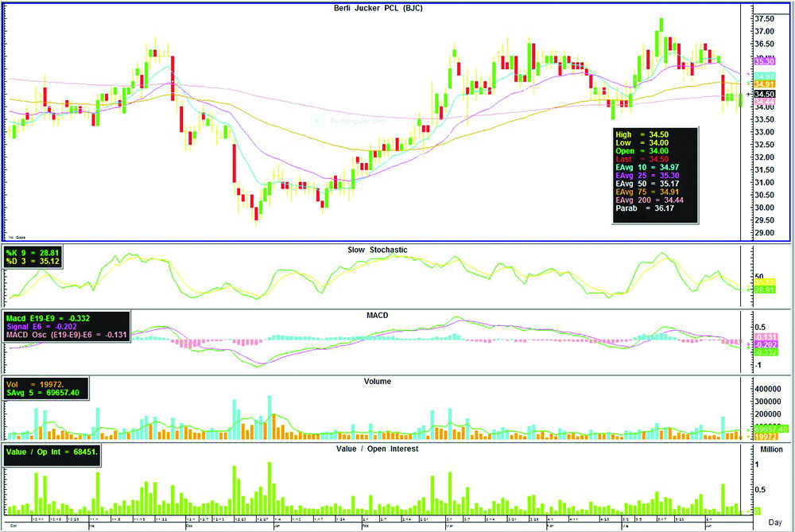Click the cyan 34.97 price tag on axis
The height and width of the screenshot is (532, 795).
coord(765,76)
